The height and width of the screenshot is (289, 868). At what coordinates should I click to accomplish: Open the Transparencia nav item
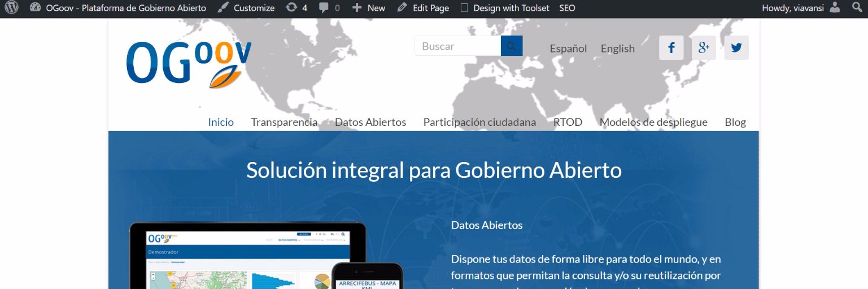[x=284, y=122]
